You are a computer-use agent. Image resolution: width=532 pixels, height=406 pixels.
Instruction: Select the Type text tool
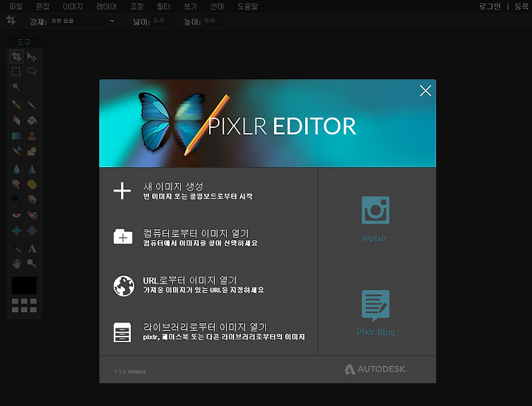coord(32,248)
